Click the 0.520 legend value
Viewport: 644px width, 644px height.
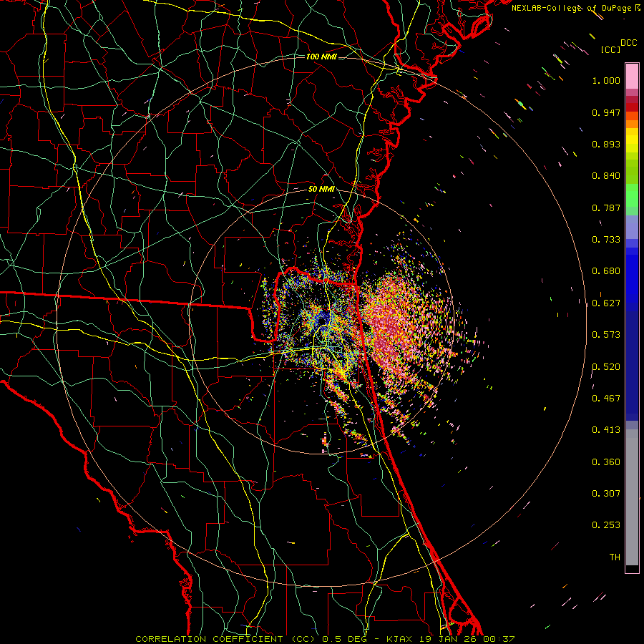point(606,367)
